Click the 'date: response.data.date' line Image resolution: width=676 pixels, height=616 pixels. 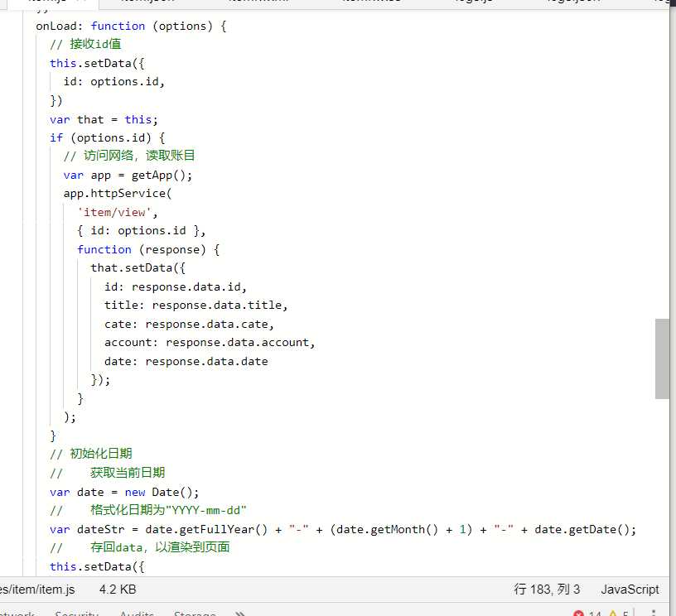pos(186,362)
